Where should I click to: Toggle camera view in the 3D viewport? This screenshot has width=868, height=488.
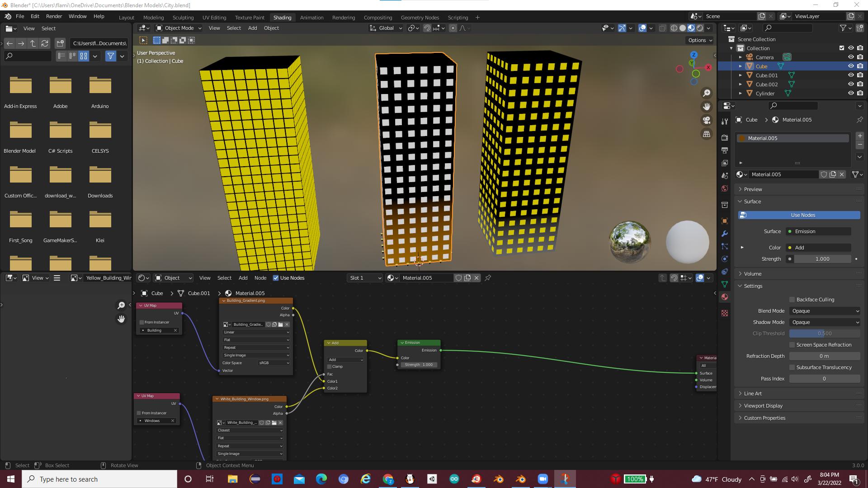(x=706, y=120)
